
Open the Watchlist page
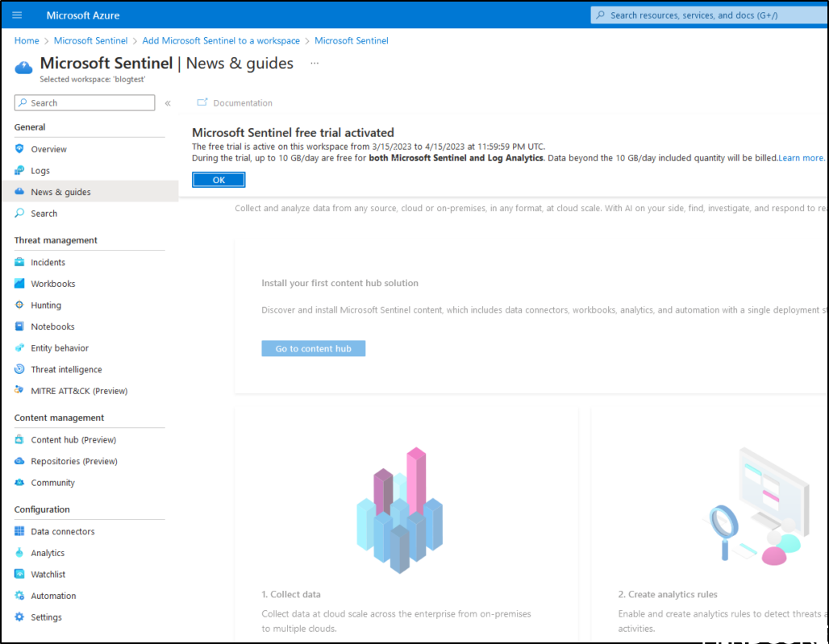pyautogui.click(x=47, y=574)
